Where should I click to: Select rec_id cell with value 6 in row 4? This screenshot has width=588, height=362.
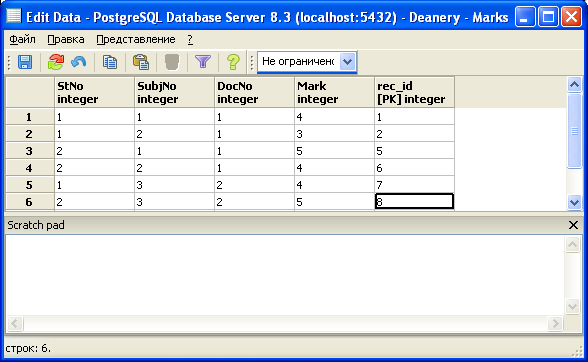(414, 168)
